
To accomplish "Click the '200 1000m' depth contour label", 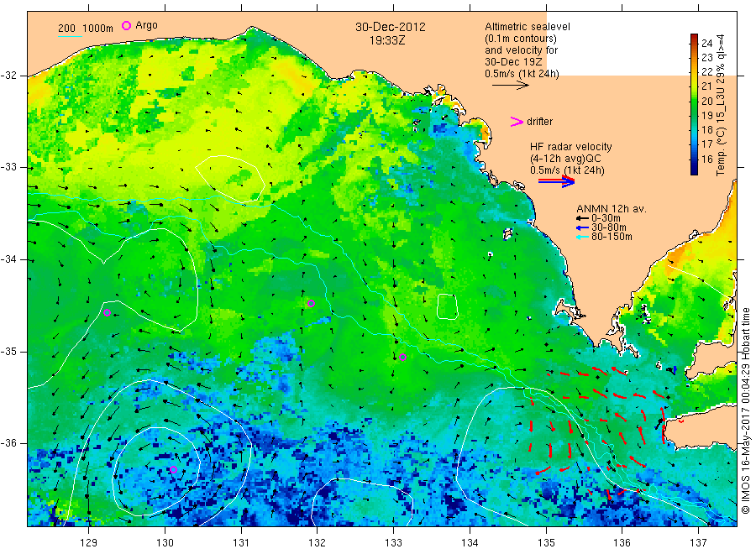I will (86, 29).
